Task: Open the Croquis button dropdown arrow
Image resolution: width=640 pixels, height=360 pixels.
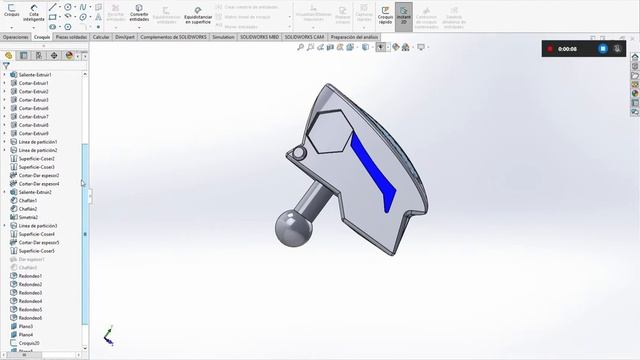Action: pos(11,28)
